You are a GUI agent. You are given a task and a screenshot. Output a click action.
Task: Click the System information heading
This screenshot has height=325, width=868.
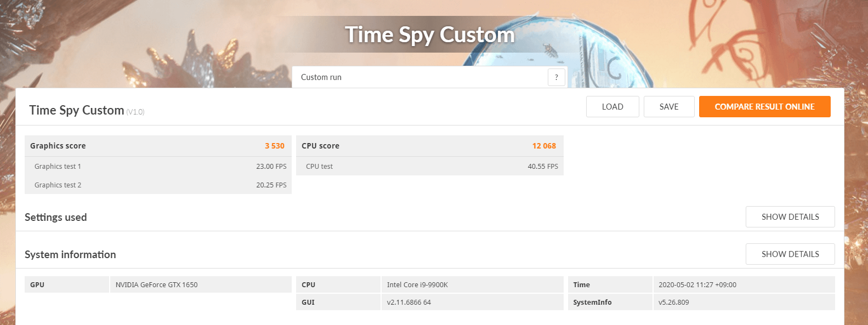tap(70, 254)
